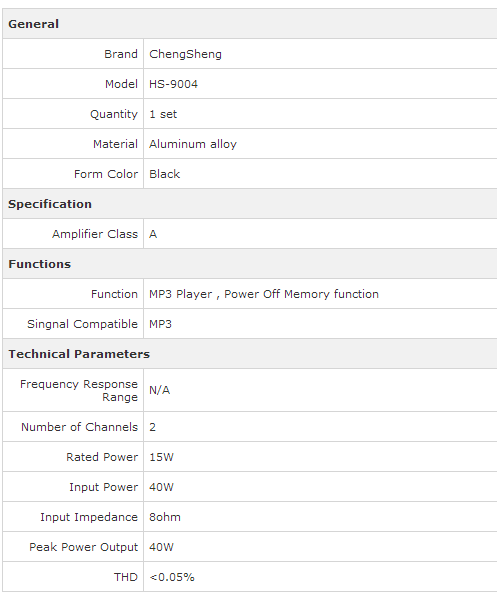Select the Rated Power 15W value
The height and width of the screenshot is (592, 497).
(x=161, y=457)
